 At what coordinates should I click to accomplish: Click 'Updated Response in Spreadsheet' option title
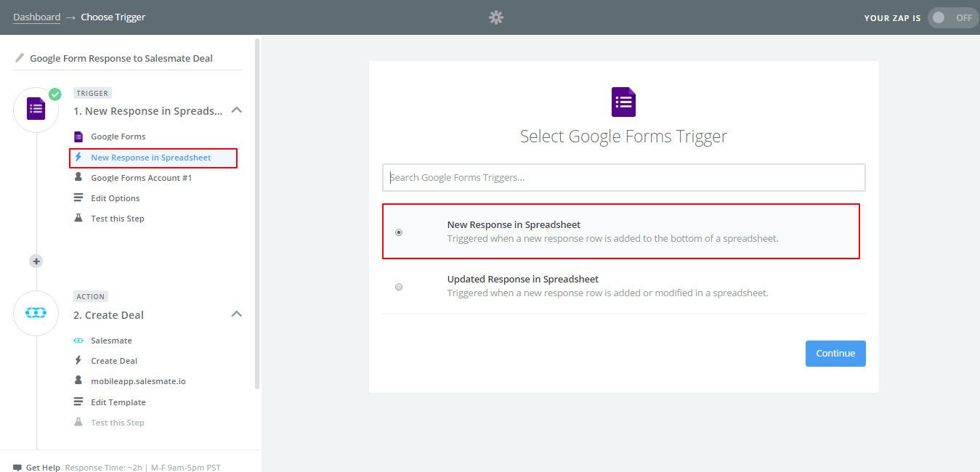(x=523, y=279)
